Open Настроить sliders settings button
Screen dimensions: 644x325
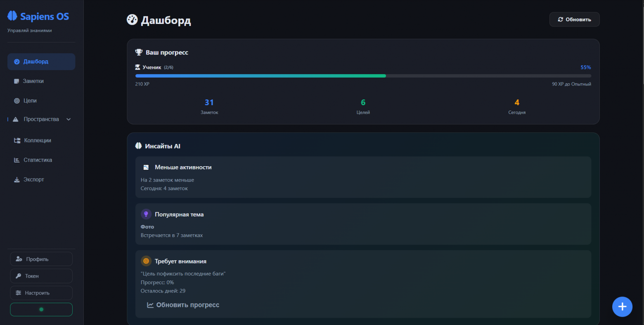41,293
